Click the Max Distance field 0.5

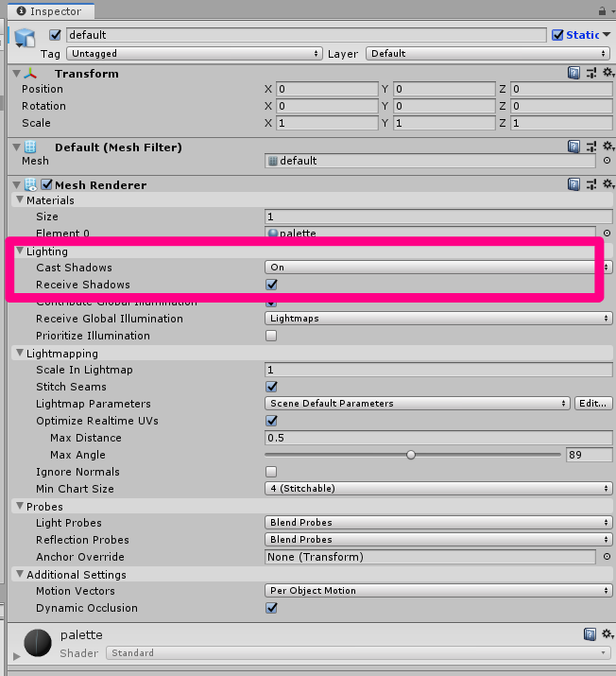coord(438,438)
